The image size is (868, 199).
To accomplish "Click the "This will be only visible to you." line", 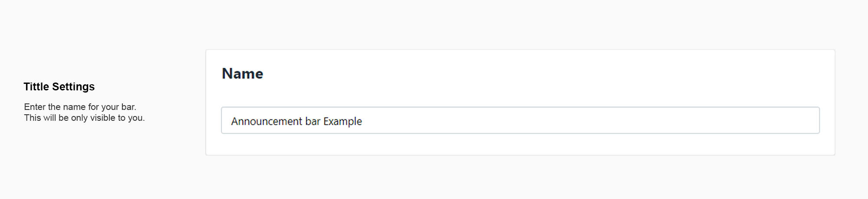I will tap(84, 118).
